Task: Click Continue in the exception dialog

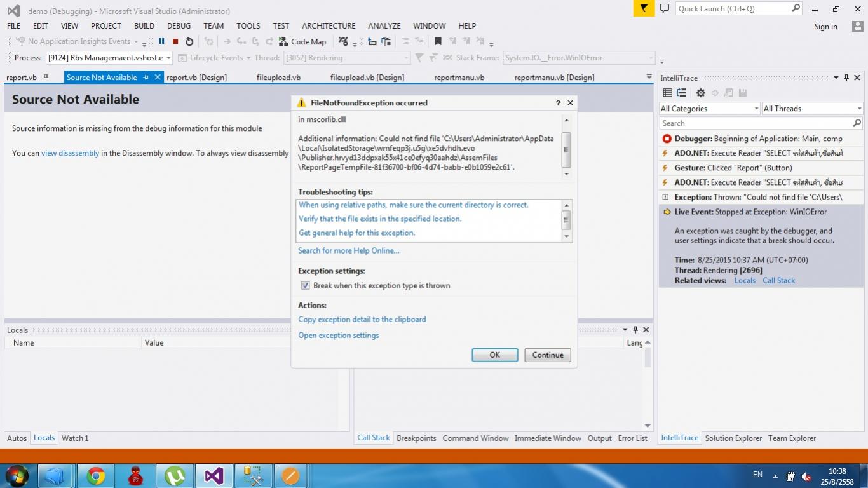Action: coord(548,355)
